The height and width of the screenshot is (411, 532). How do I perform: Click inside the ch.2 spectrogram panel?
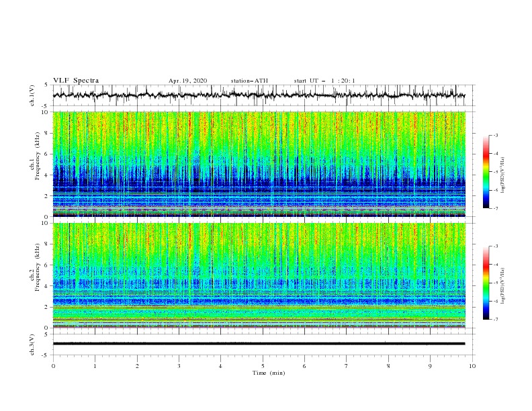coord(259,275)
